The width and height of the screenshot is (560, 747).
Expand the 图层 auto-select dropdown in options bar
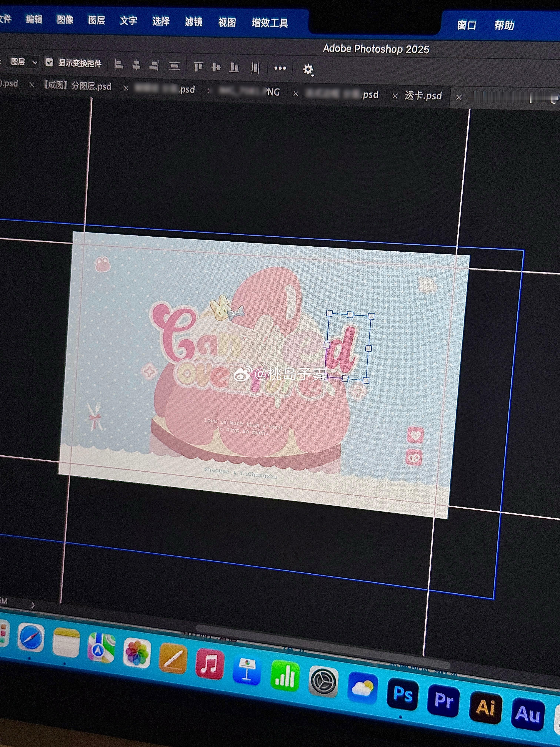coord(23,62)
